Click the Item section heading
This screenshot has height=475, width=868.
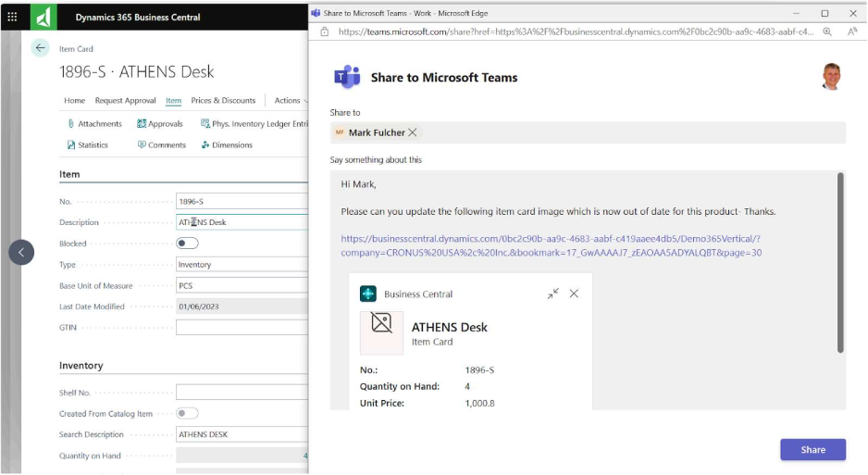pyautogui.click(x=69, y=174)
